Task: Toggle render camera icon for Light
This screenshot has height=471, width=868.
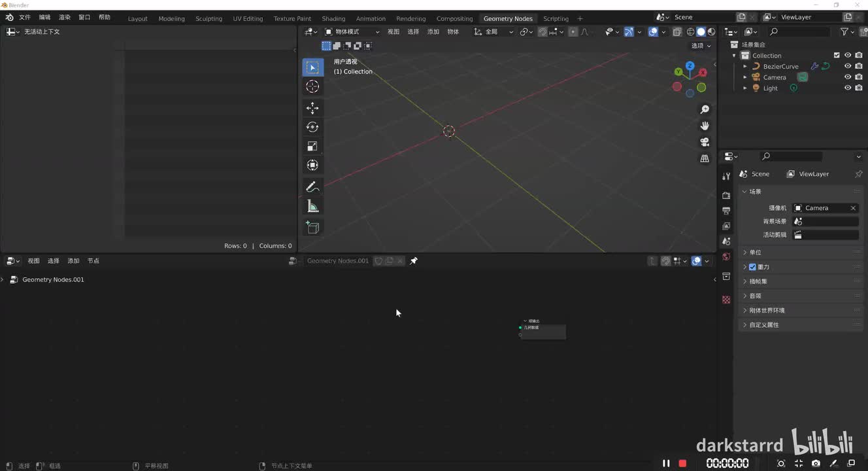Action: pos(859,88)
